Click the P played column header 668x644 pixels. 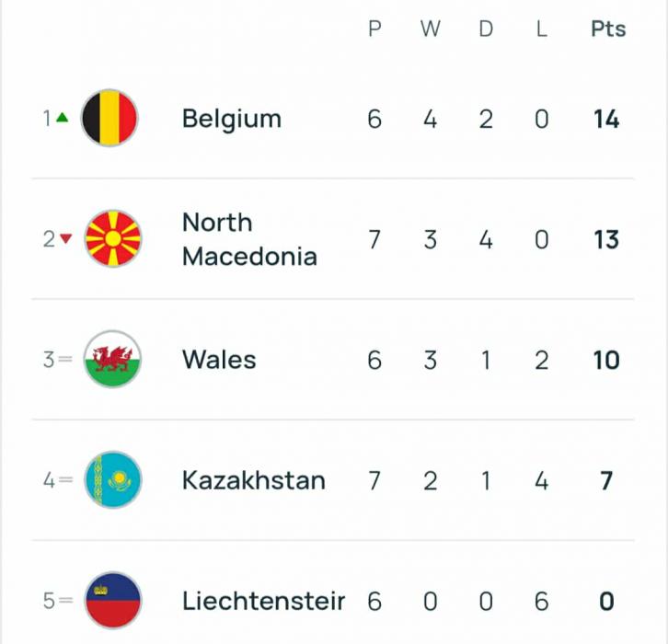(374, 29)
